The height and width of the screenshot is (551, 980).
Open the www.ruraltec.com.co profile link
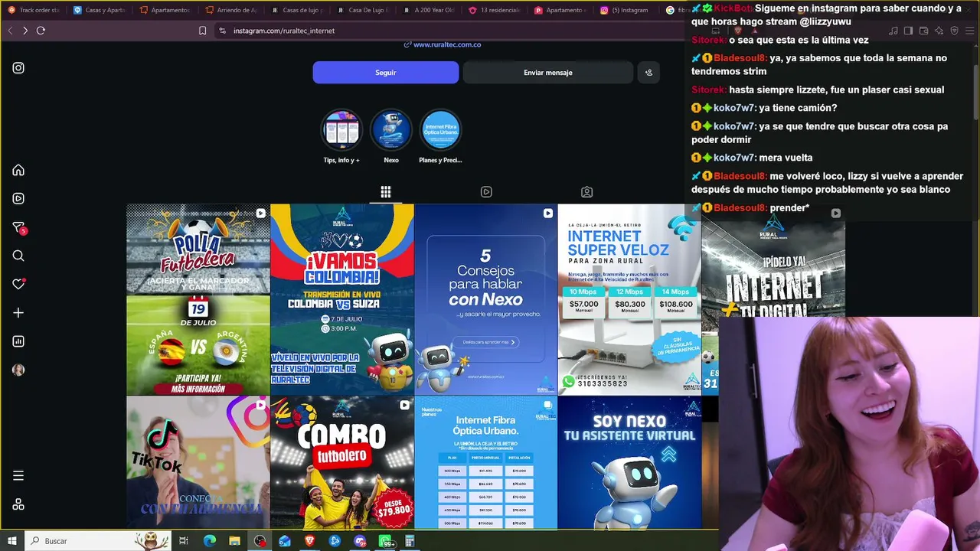tap(443, 44)
